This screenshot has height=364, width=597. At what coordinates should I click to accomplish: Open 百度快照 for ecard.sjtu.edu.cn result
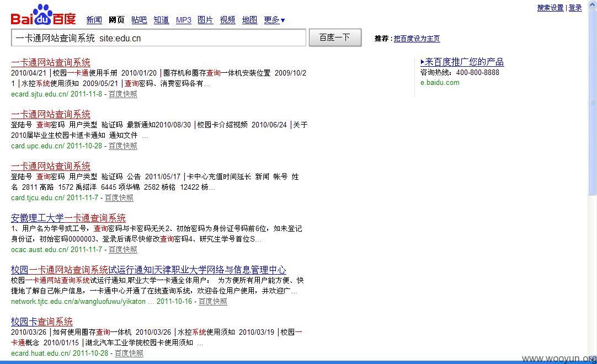pyautogui.click(x=122, y=94)
